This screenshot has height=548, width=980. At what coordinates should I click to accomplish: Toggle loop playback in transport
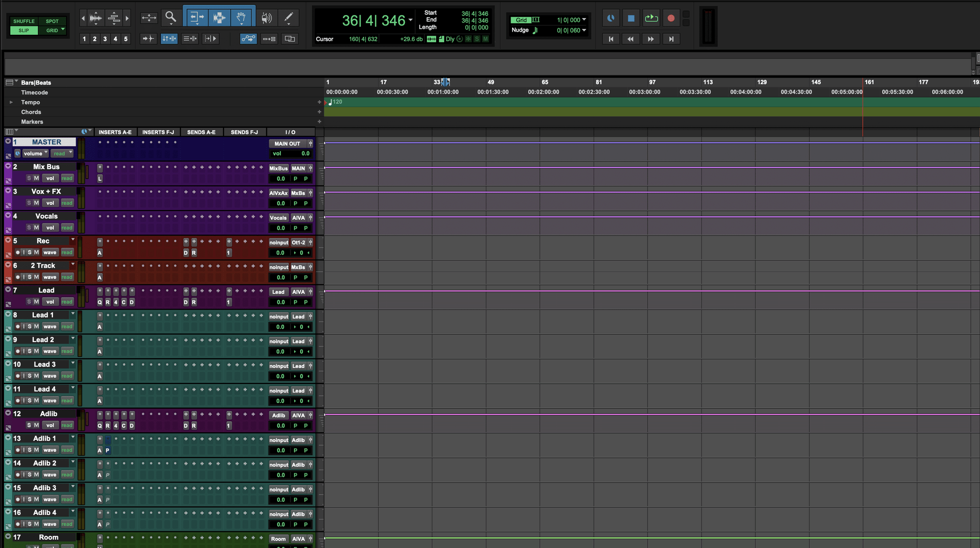[x=651, y=18]
